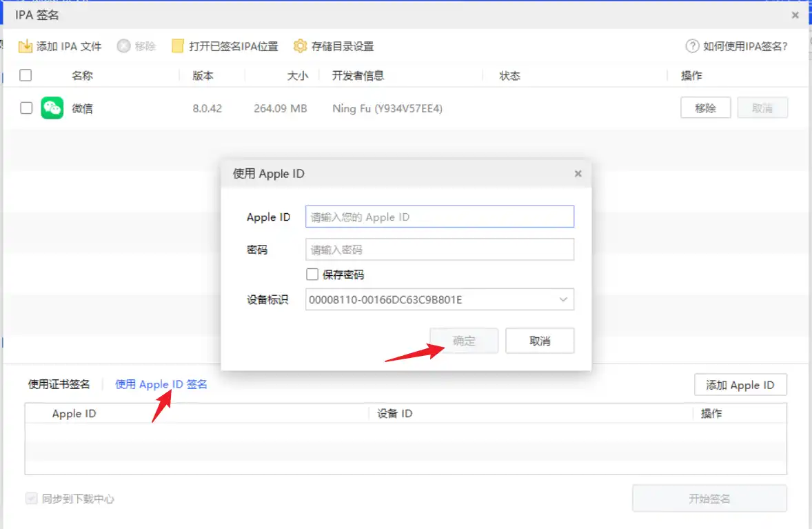Click the remove icon in toolbar
The image size is (812, 529).
pos(123,46)
